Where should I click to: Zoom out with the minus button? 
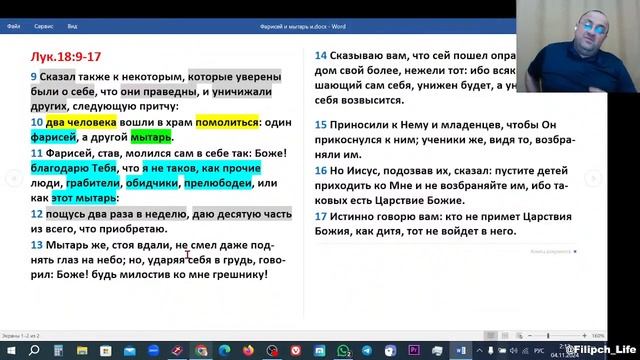click(x=530, y=336)
